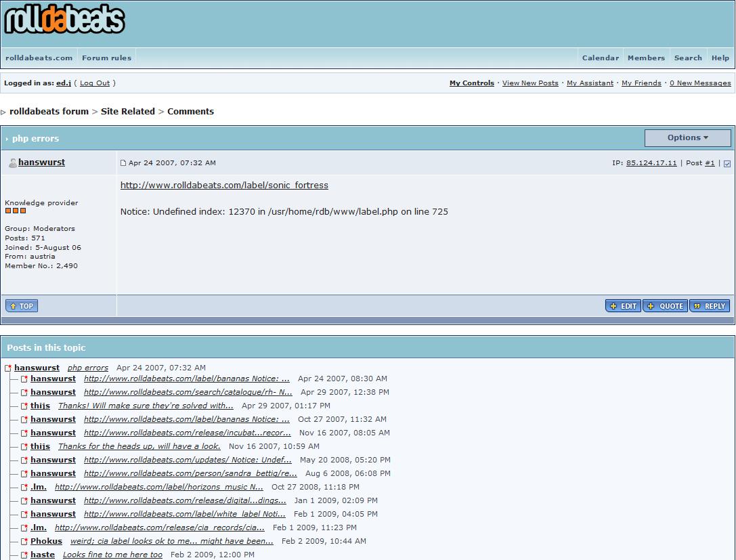Open hanswurst search/catalogue post link
736x560 pixels.
click(x=188, y=393)
